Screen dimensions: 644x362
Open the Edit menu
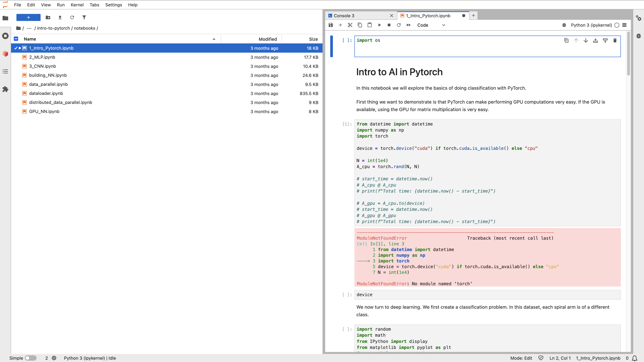click(x=31, y=5)
